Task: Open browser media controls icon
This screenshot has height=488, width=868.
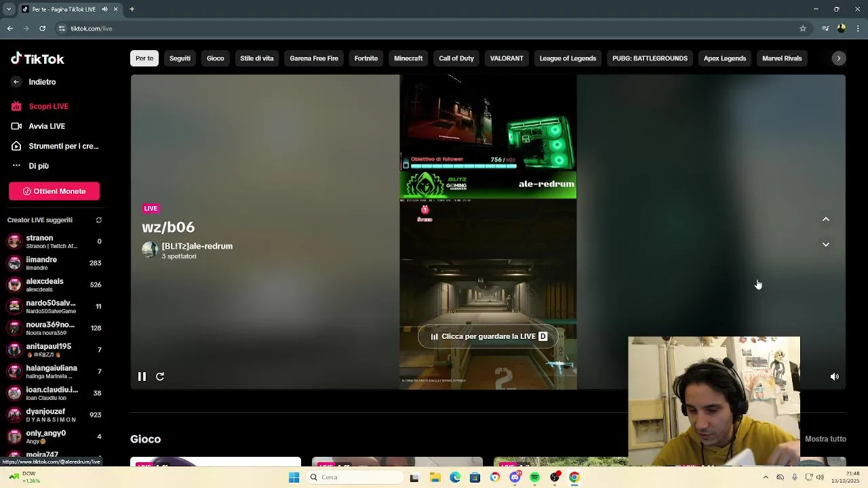Action: click(x=825, y=28)
